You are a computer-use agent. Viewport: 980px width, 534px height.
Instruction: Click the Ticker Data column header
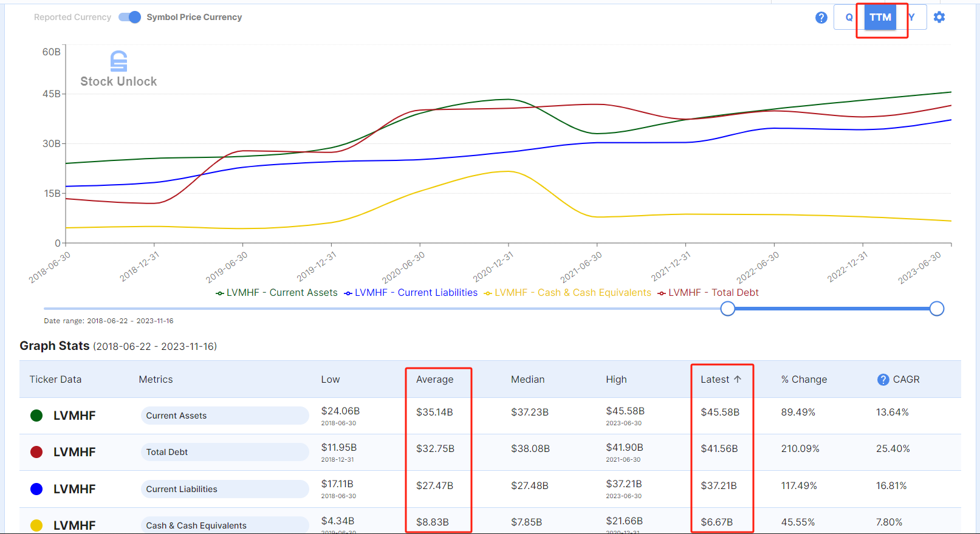tap(55, 379)
